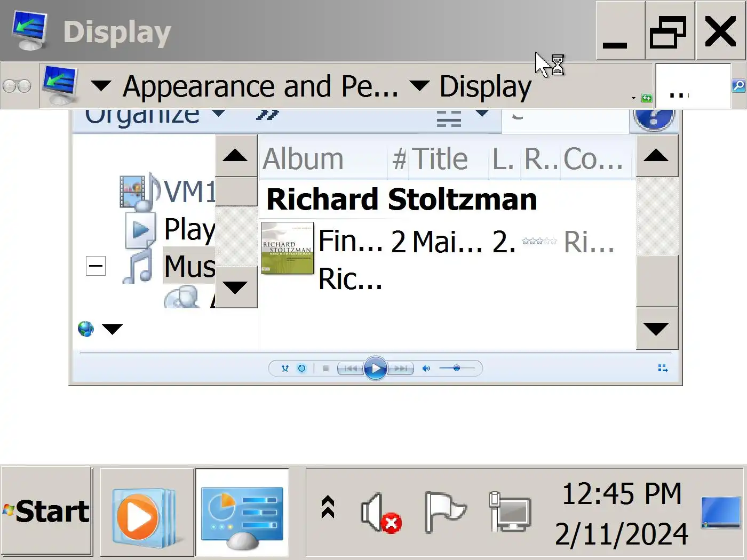
Task: Adjust the Media Player volume slider
Action: click(x=457, y=368)
